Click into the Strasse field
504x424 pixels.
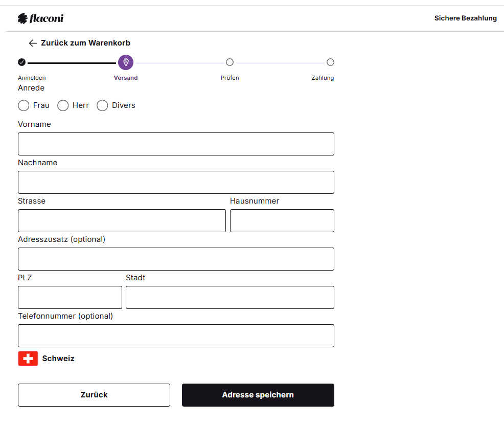[122, 220]
